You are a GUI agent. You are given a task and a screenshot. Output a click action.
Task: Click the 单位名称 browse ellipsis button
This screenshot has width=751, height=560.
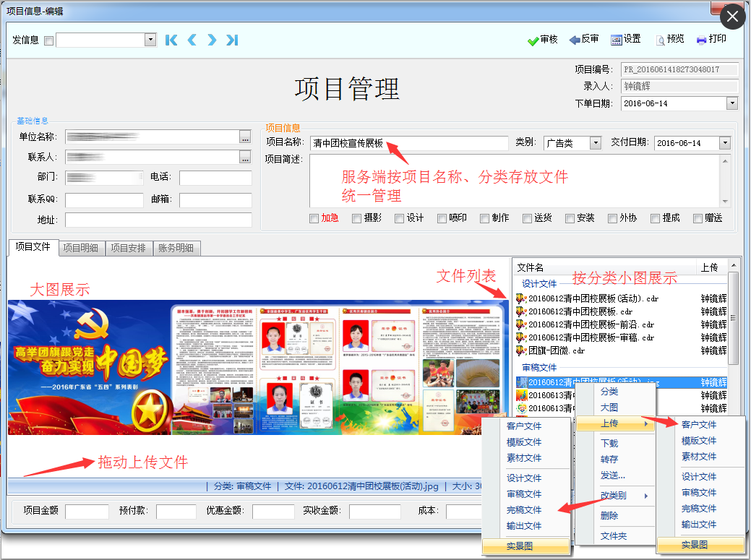[245, 137]
